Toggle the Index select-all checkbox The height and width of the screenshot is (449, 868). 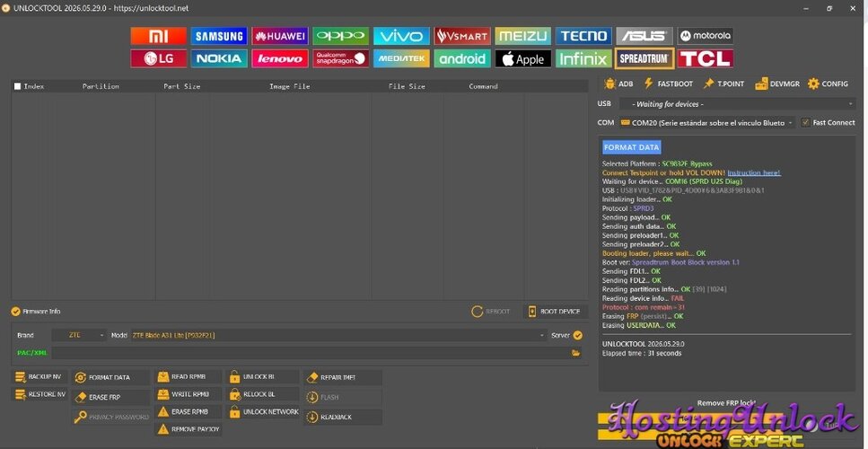(18, 86)
